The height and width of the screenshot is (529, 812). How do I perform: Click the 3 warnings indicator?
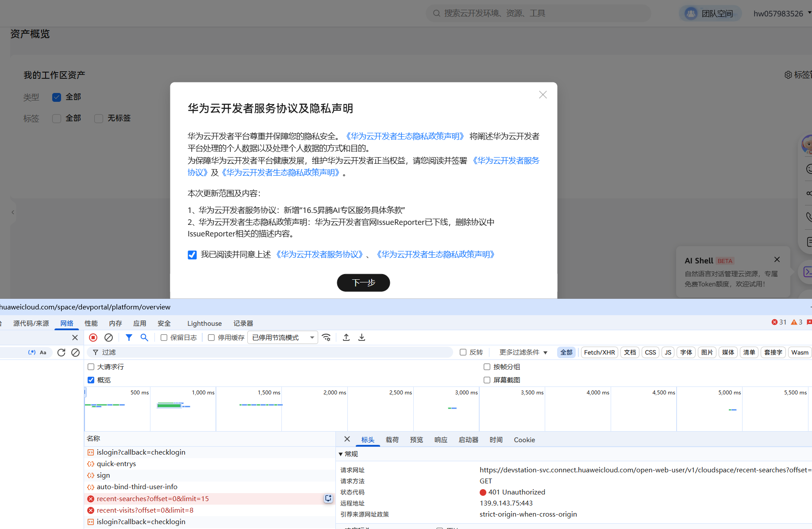pyautogui.click(x=797, y=322)
